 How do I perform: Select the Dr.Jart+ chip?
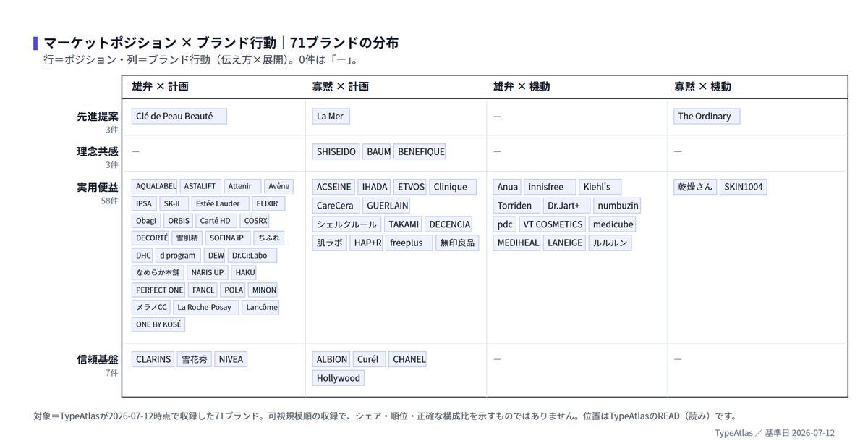point(565,205)
